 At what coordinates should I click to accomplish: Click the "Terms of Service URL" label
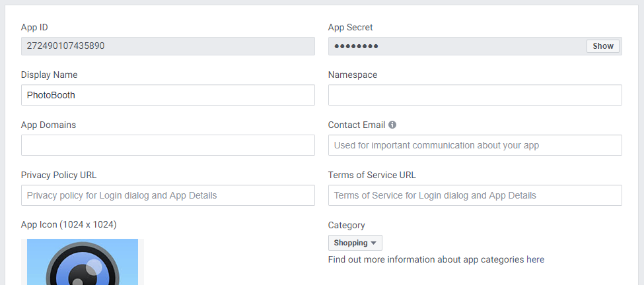[372, 175]
